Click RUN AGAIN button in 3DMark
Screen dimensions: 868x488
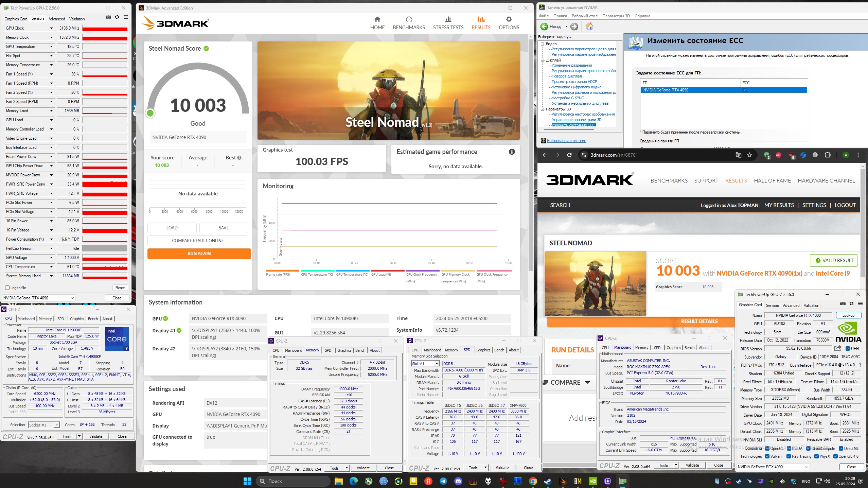tap(199, 254)
